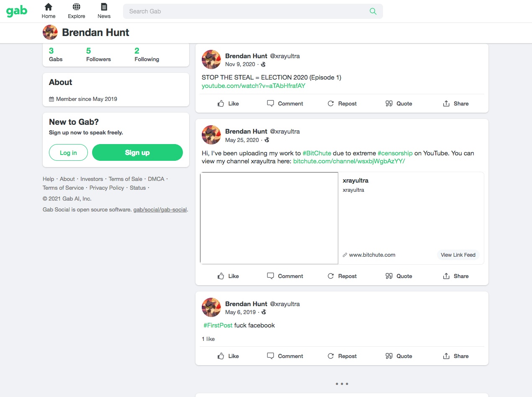Open the Status footer link
Viewport: 532px width, 397px height.
pyautogui.click(x=138, y=188)
